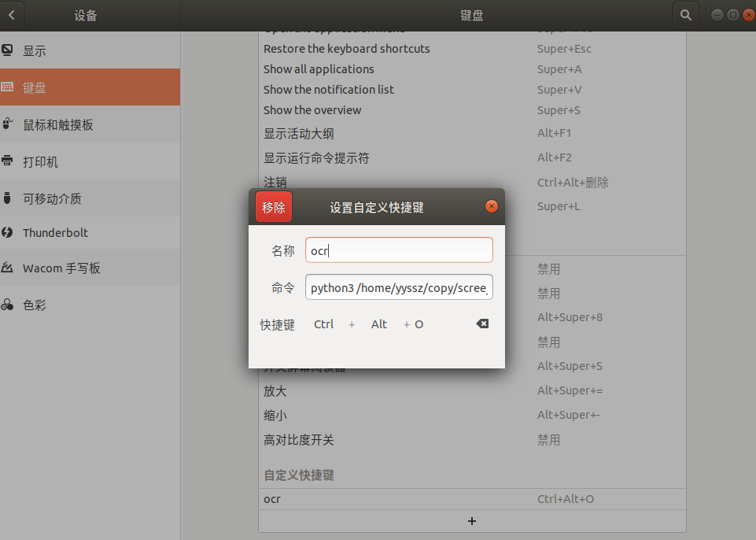This screenshot has height=540, width=756.
Task: Open the search magnifier icon
Action: point(685,15)
